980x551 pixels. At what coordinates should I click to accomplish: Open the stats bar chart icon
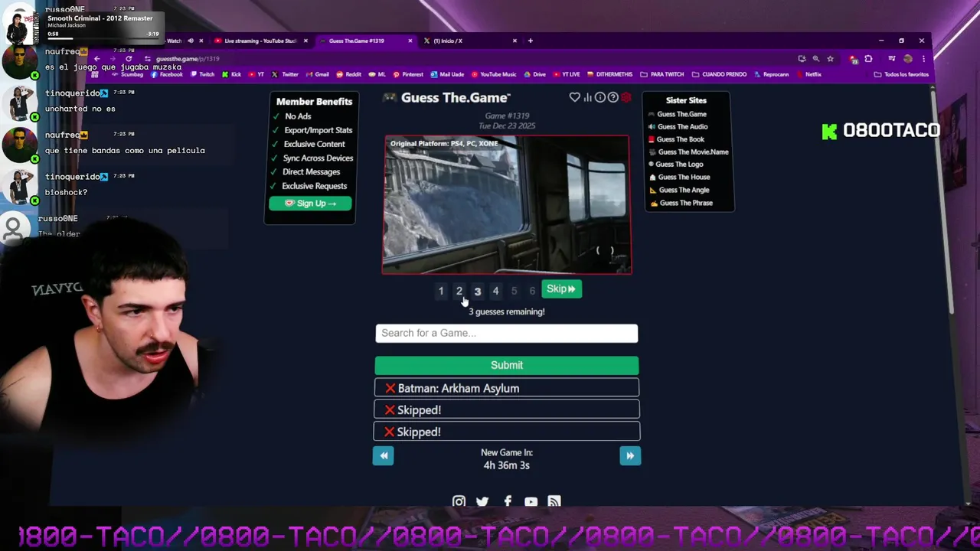587,97
